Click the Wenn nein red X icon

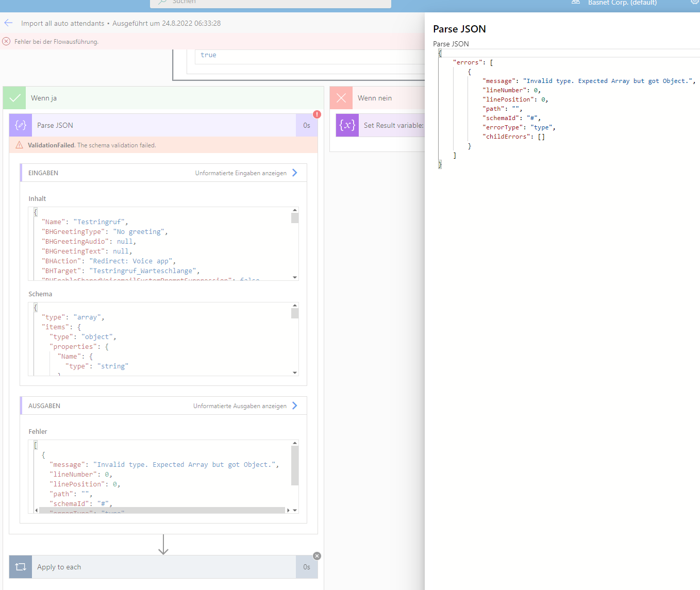tap(341, 98)
